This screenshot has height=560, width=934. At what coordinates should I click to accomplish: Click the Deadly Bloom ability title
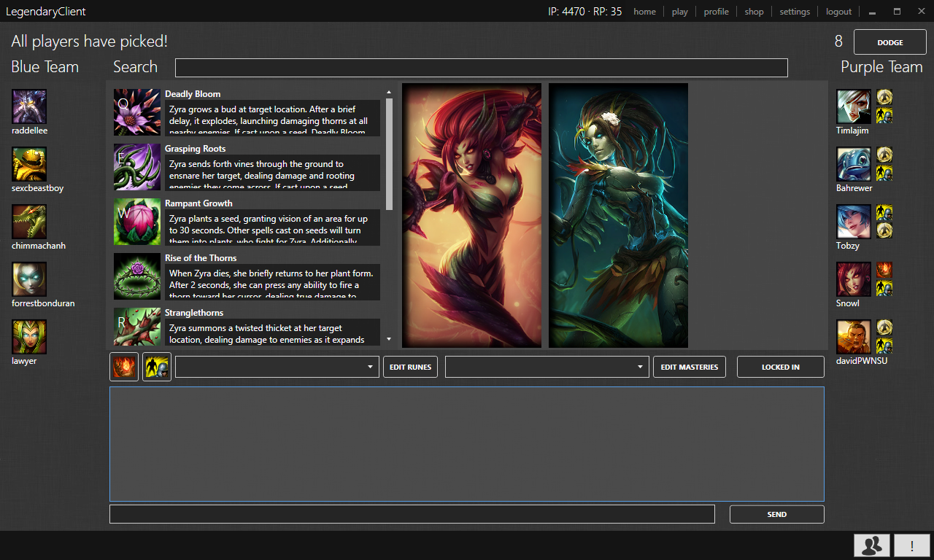coord(193,94)
